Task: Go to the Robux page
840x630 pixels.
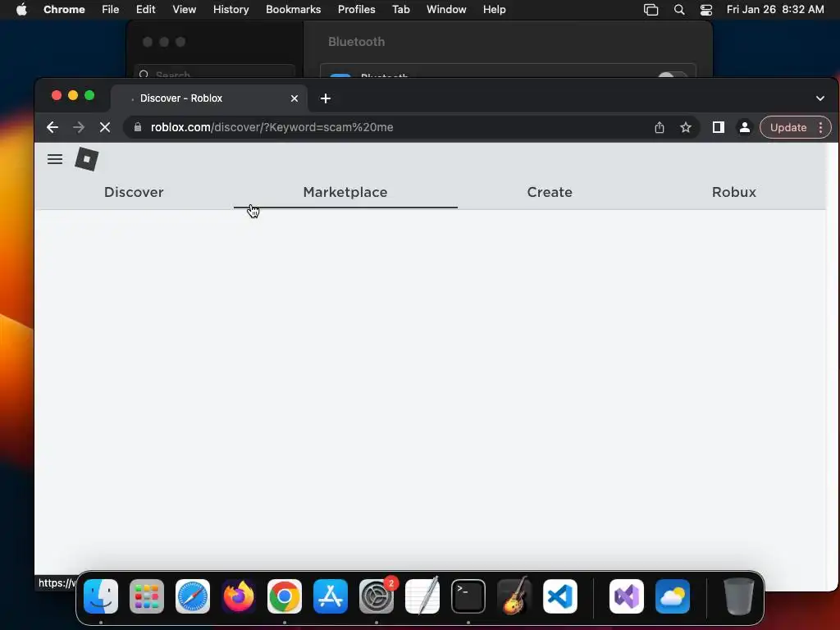Action: point(734,192)
